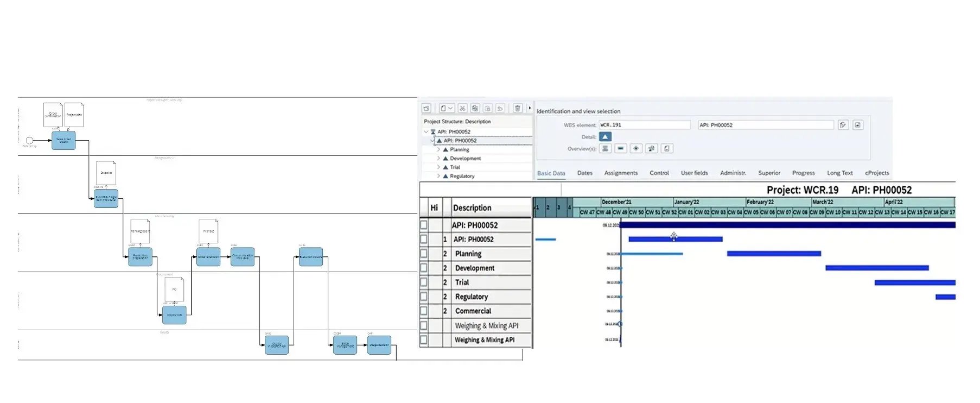Click the delete trash can icon
This screenshot has width=980, height=403.
(517, 108)
